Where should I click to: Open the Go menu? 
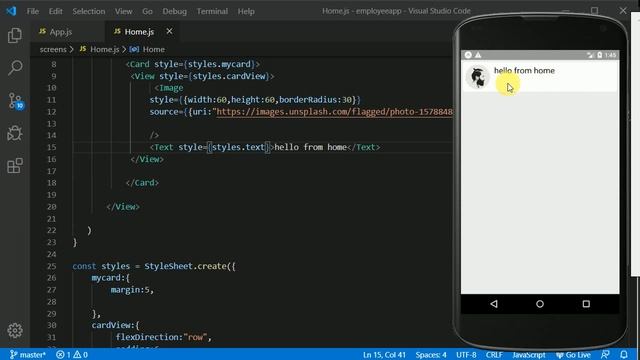pyautogui.click(x=147, y=11)
